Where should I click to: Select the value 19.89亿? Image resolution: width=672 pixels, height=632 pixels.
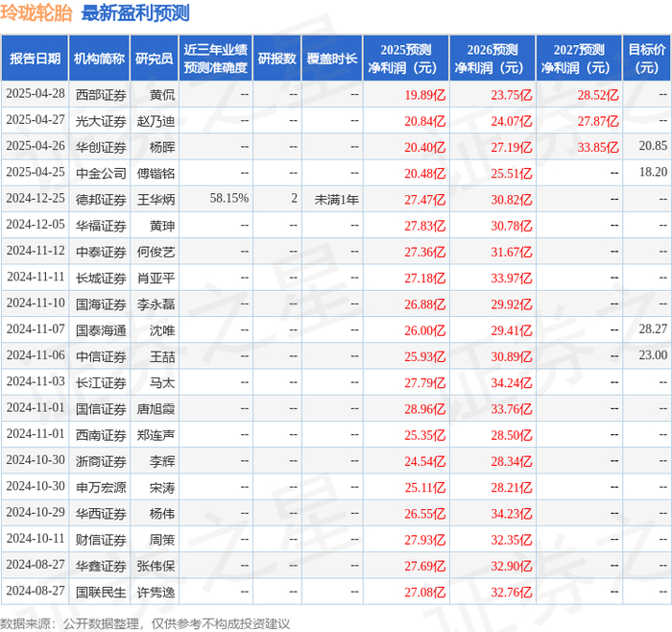coord(424,95)
